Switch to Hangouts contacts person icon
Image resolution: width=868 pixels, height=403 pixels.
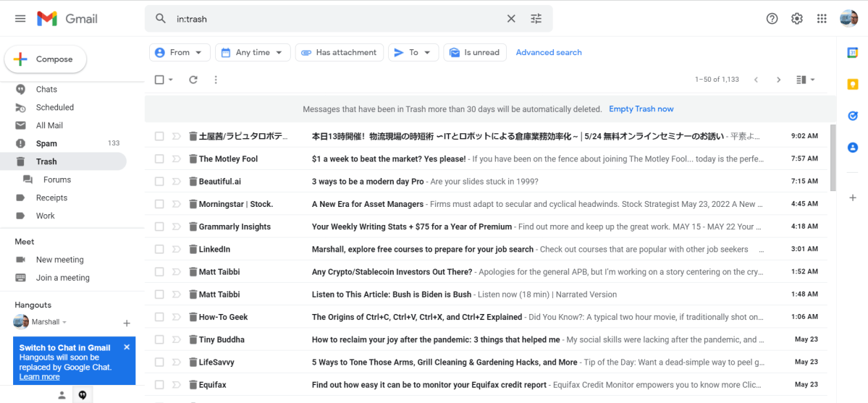coord(62,395)
